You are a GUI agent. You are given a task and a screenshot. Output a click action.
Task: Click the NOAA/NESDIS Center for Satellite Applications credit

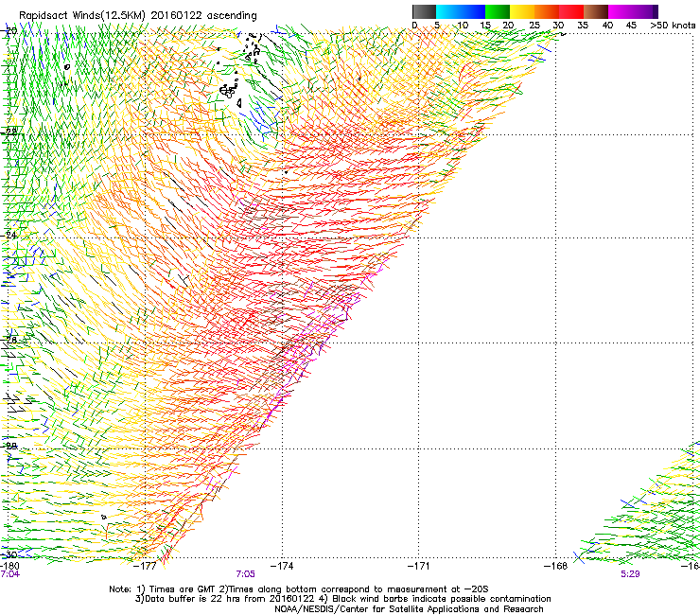click(409, 609)
